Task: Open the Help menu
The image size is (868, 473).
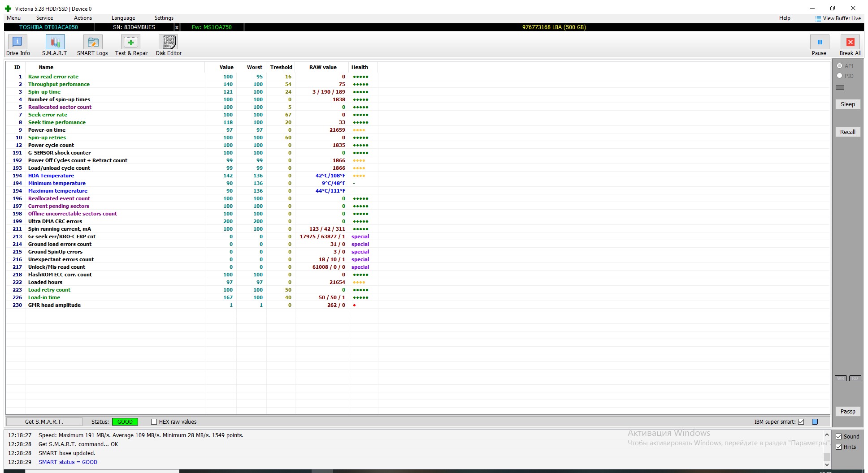Action: click(785, 18)
